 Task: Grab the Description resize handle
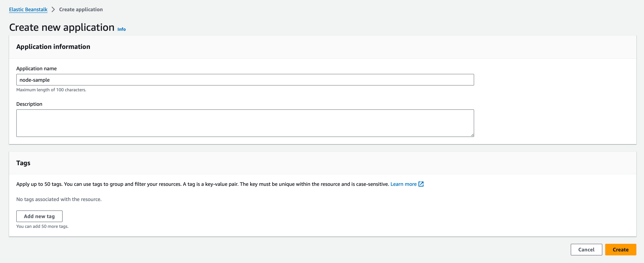[472, 135]
